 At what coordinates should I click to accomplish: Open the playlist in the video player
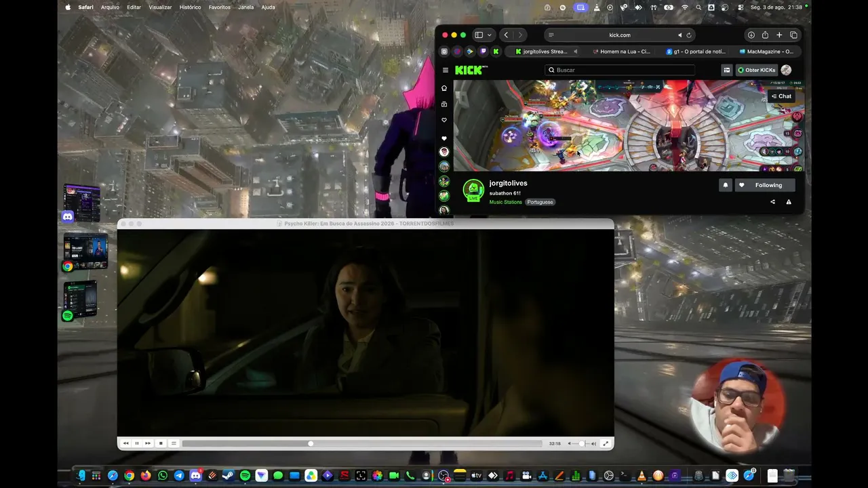pos(174,443)
